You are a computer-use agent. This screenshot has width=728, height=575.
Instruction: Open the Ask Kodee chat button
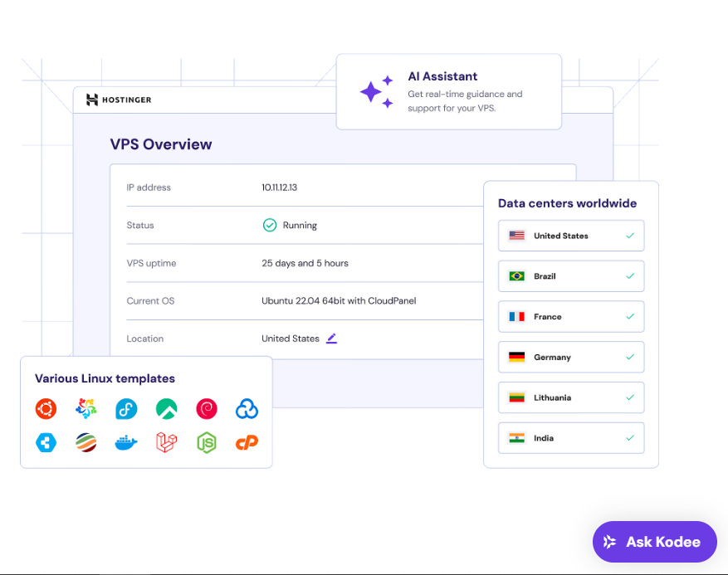click(x=655, y=542)
